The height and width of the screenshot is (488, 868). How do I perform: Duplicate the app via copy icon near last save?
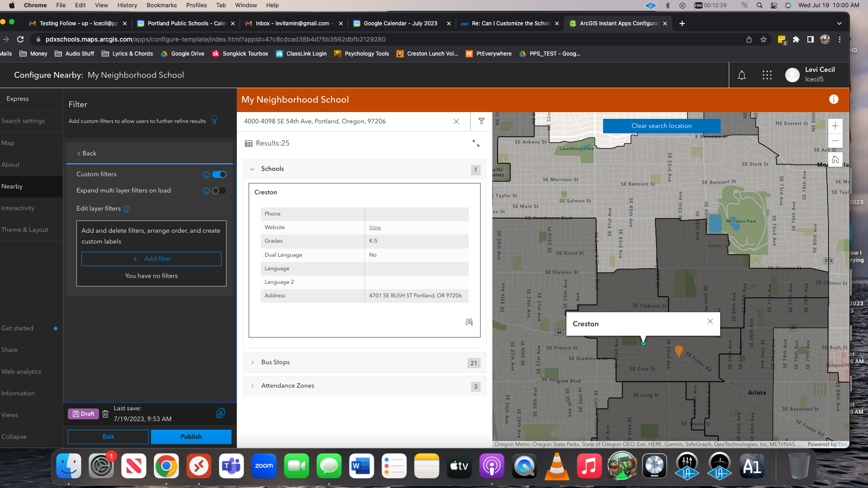(220, 413)
